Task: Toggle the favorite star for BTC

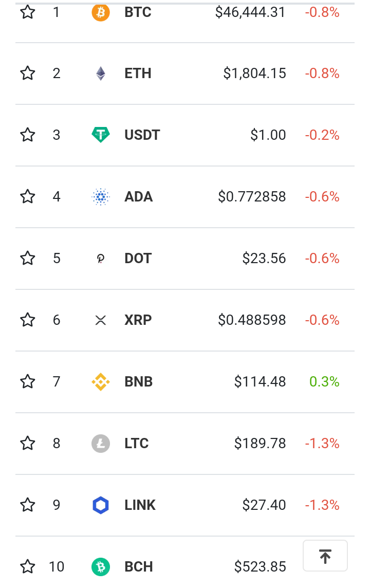Action: click(27, 12)
